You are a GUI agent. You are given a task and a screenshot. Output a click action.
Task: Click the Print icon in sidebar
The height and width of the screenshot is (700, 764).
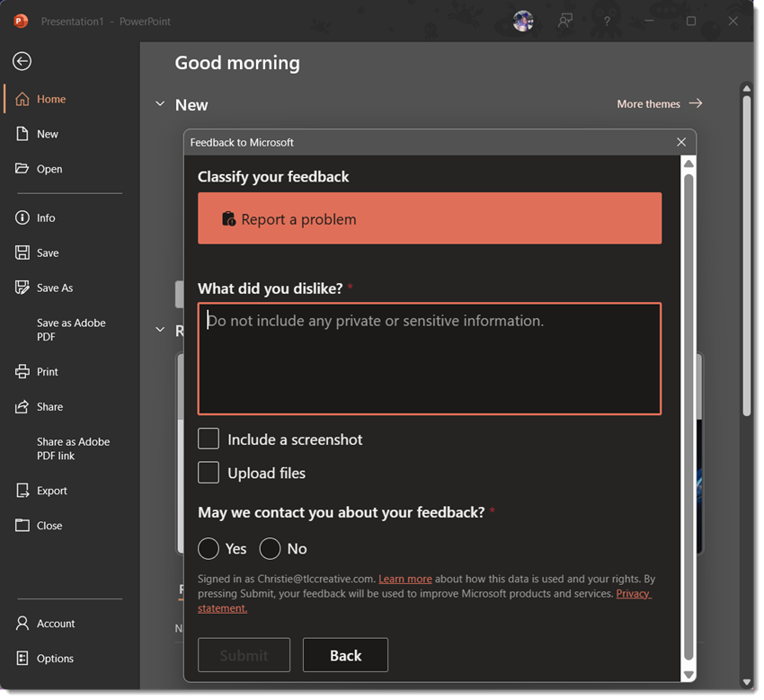pyautogui.click(x=22, y=372)
